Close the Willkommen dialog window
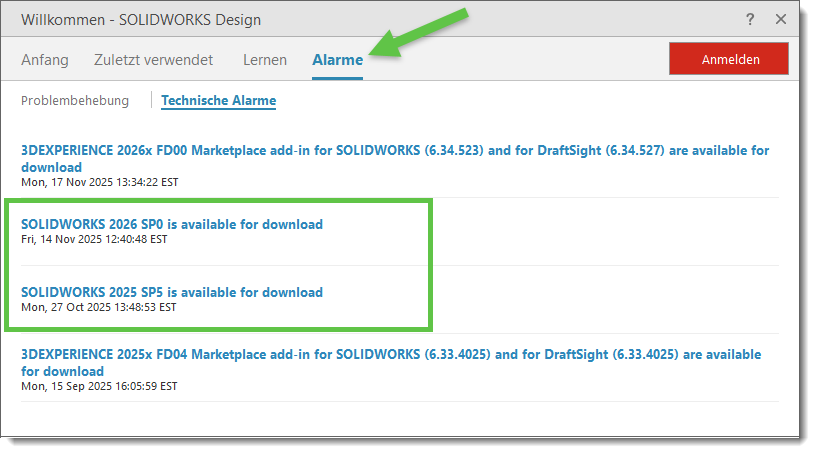This screenshot has width=815, height=453. 780,19
